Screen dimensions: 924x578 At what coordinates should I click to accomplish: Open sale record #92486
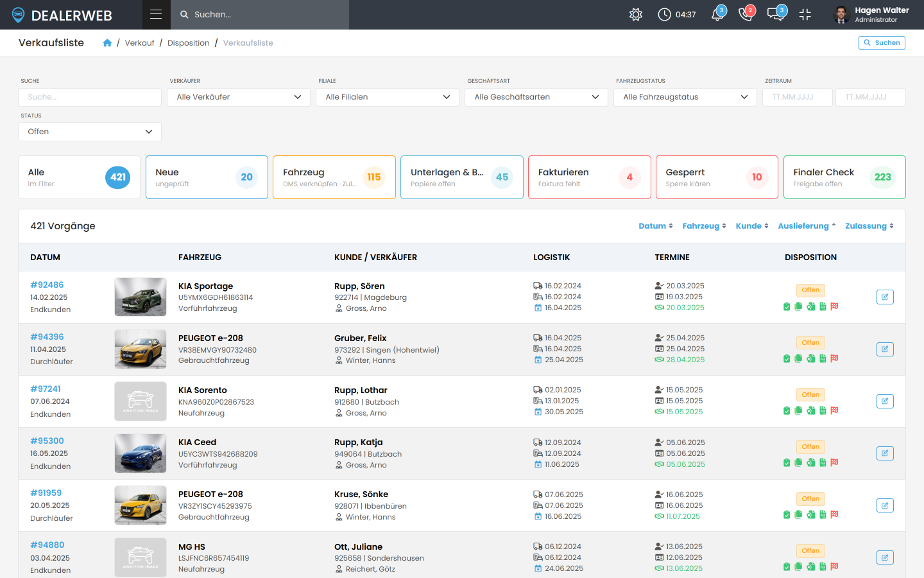[x=47, y=285]
